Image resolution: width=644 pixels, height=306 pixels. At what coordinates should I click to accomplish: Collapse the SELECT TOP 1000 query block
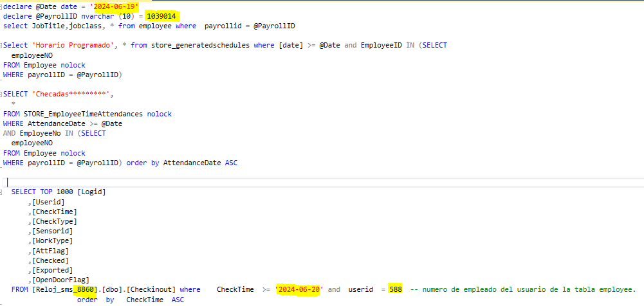tap(1, 192)
